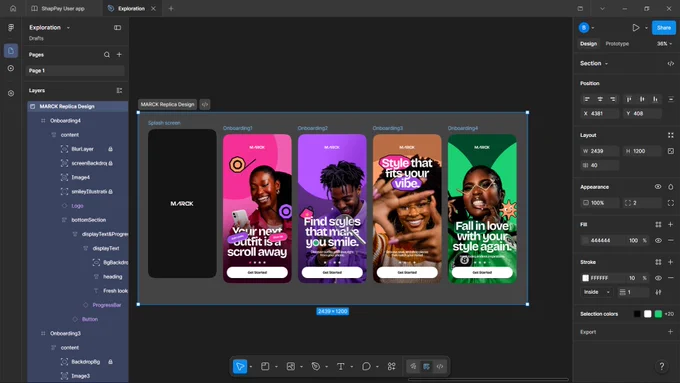Click the stroke color swatch FFFFFF
Screen dimensions: 680x383
tap(585, 278)
